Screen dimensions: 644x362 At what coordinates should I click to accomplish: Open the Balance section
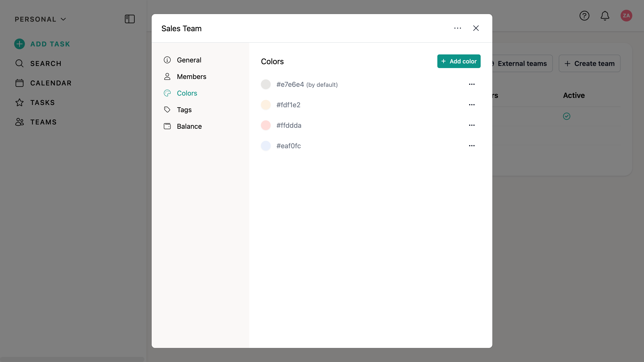click(189, 126)
